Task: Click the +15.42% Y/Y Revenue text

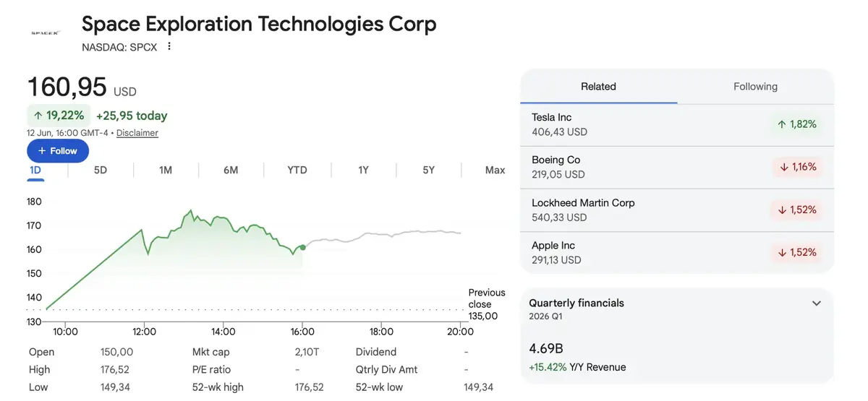Action: 577,367
